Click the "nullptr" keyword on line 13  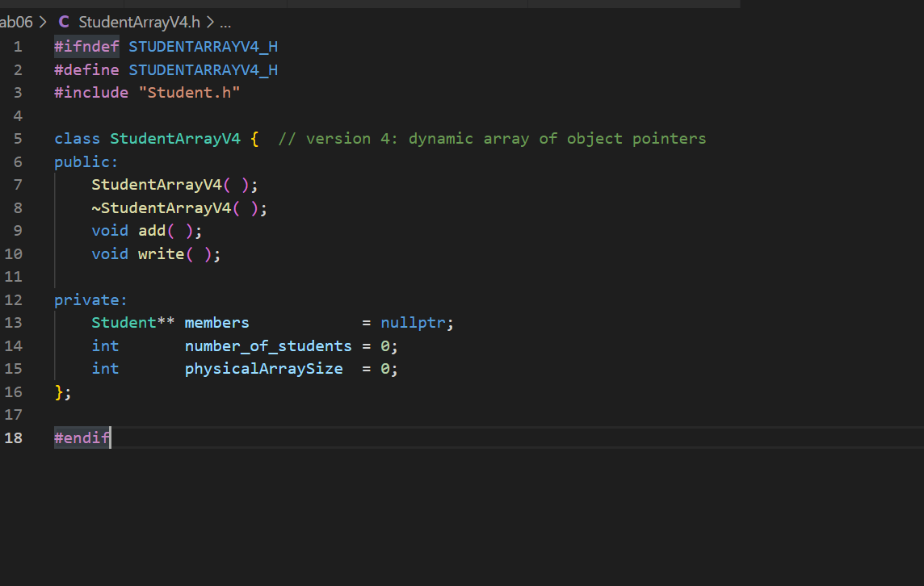click(413, 322)
